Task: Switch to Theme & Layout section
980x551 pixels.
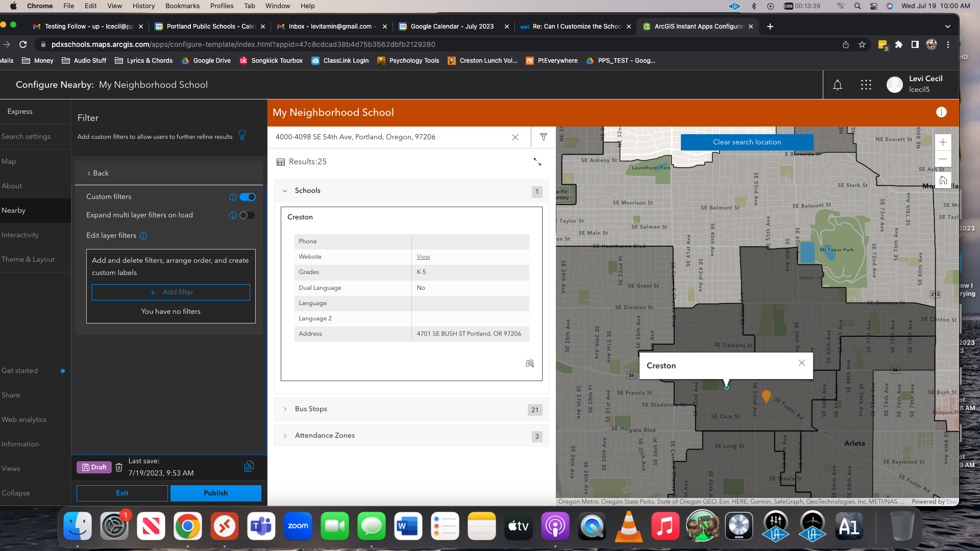Action: [28, 259]
